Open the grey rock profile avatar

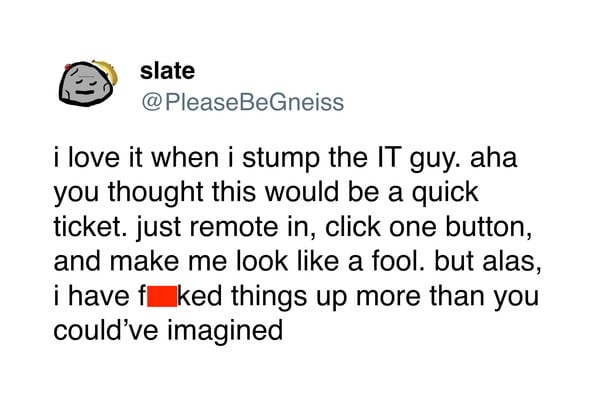tap(88, 83)
